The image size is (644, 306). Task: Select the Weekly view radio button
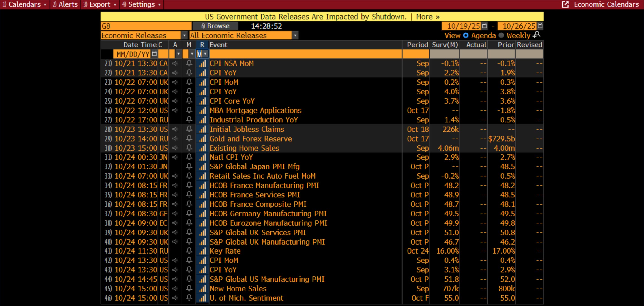(x=501, y=36)
